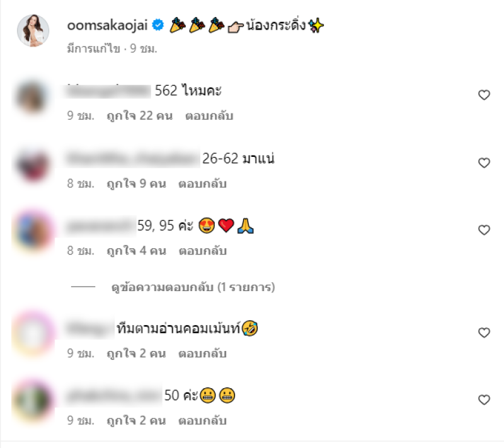Reply to the "26-62 มาแน่" comment
Screen dimensions: 504x448
[202, 184]
